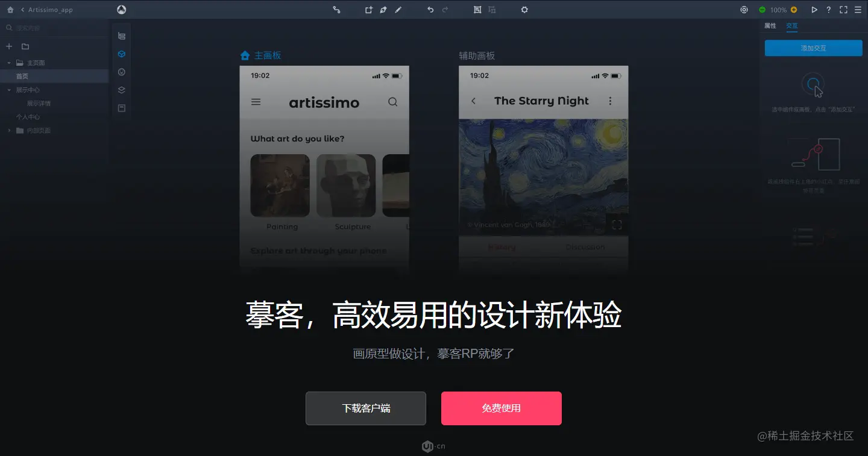Expand the 内部页面 folder arrow

(x=9, y=131)
